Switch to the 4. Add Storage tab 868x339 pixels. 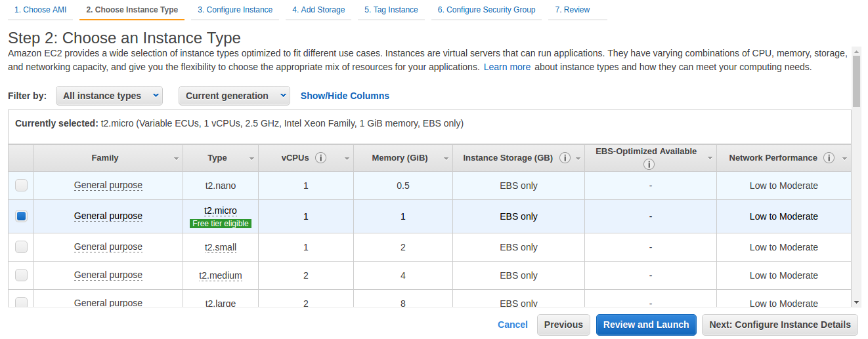click(x=318, y=10)
